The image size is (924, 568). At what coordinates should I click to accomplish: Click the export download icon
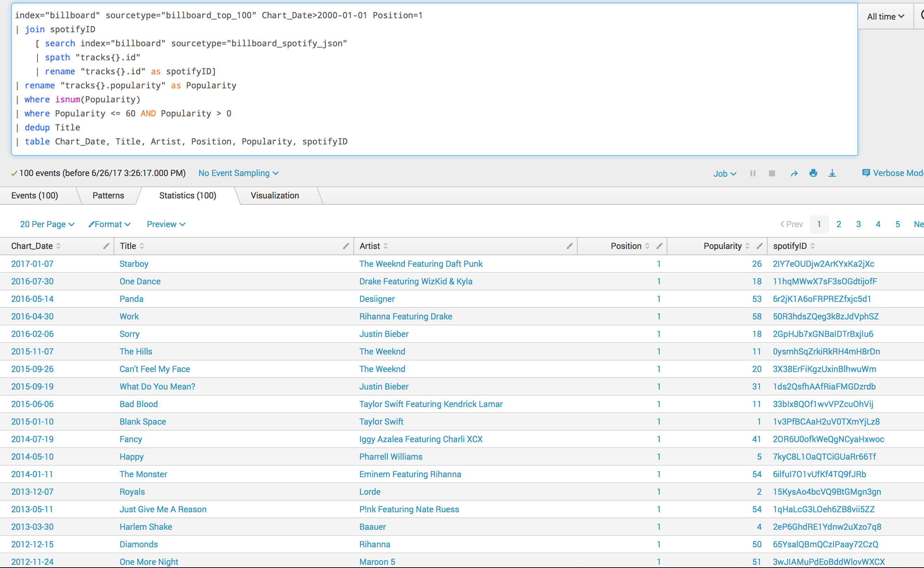click(x=833, y=173)
